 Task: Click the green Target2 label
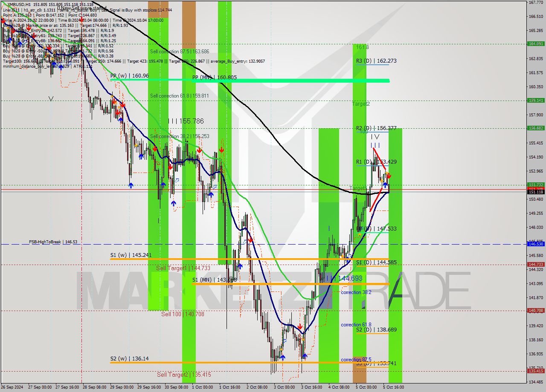click(x=361, y=104)
